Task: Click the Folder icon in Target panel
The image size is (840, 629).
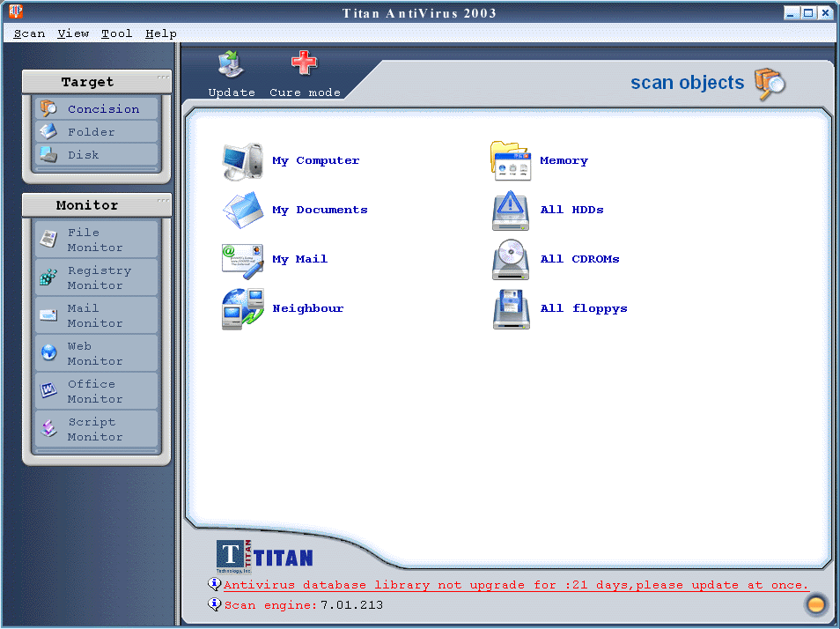Action: [48, 131]
